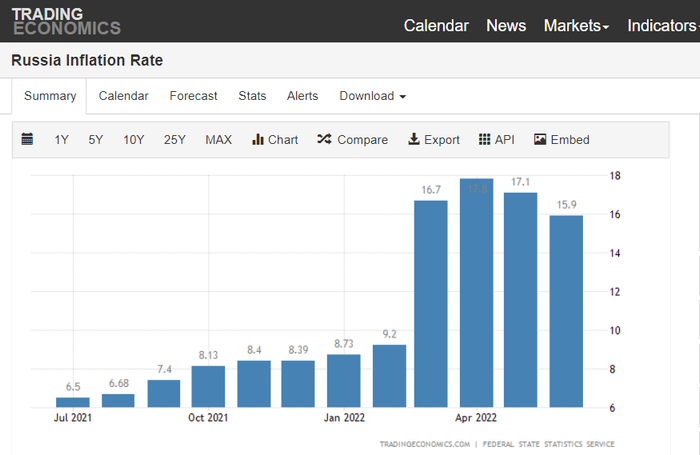Switch to the Stats tab
700x455 pixels.
252,96
